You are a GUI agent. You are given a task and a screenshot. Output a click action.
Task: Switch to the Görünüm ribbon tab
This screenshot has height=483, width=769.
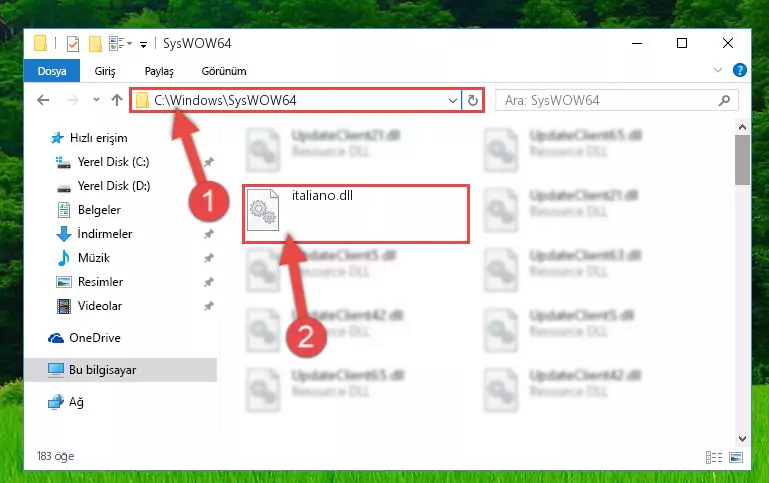pyautogui.click(x=224, y=71)
